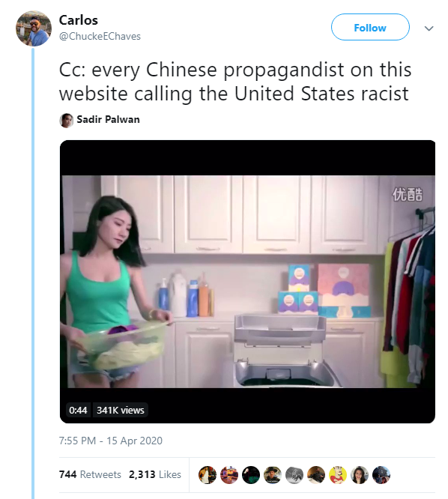This screenshot has height=499, width=448.
Task: View the 2,313 Likes list
Action: (x=155, y=474)
